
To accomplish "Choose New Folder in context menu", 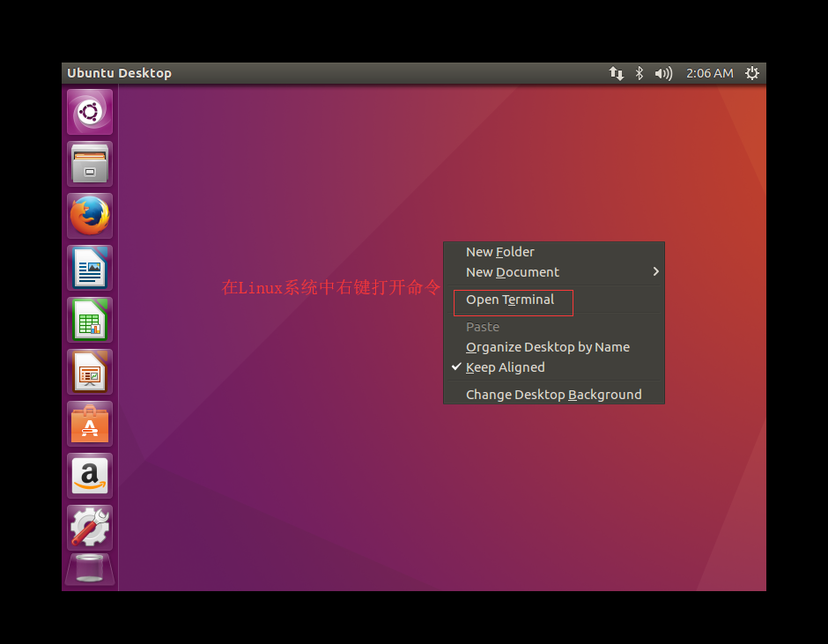I will click(553, 252).
